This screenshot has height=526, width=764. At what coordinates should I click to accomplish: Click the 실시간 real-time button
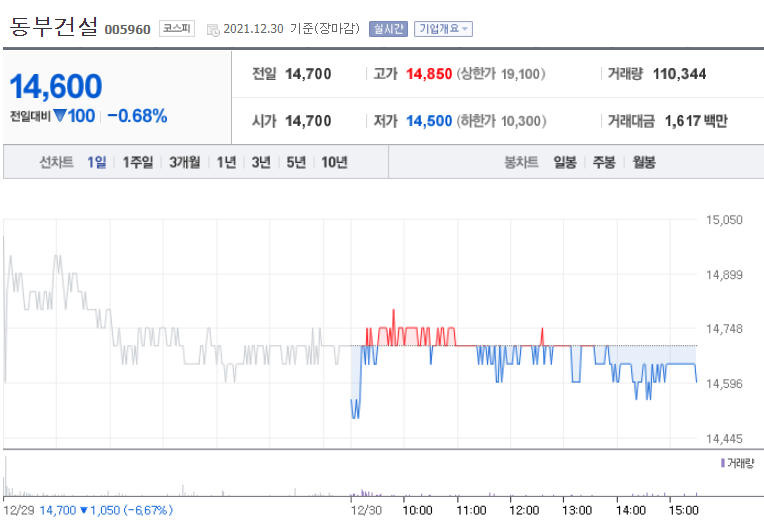click(388, 29)
